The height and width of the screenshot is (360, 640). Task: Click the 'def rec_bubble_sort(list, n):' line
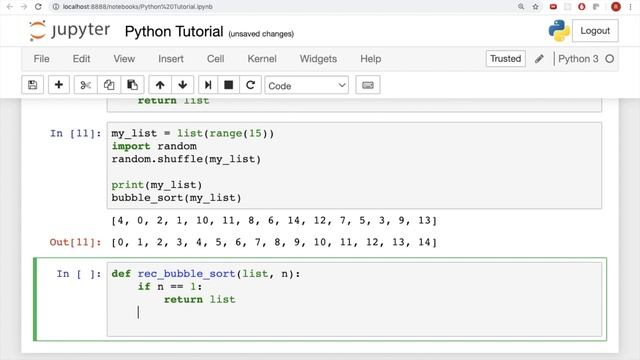[206, 274]
